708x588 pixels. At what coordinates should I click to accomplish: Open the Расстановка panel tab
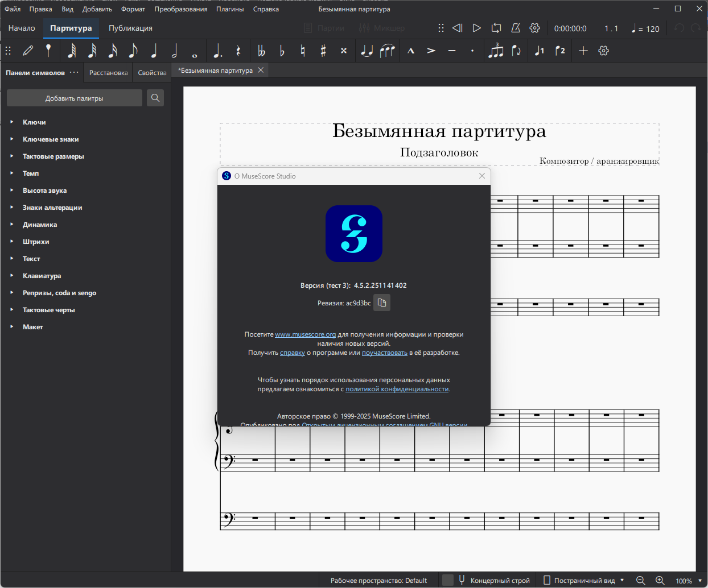tap(108, 73)
